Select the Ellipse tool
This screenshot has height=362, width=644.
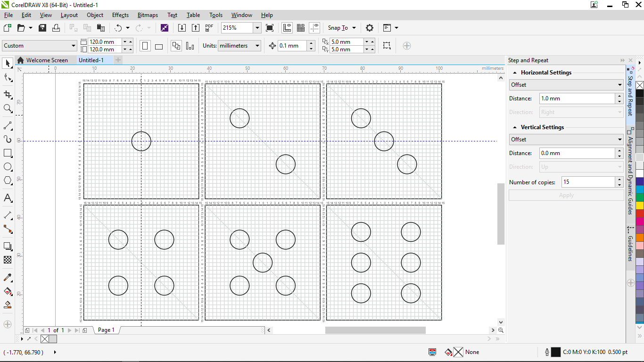8,167
